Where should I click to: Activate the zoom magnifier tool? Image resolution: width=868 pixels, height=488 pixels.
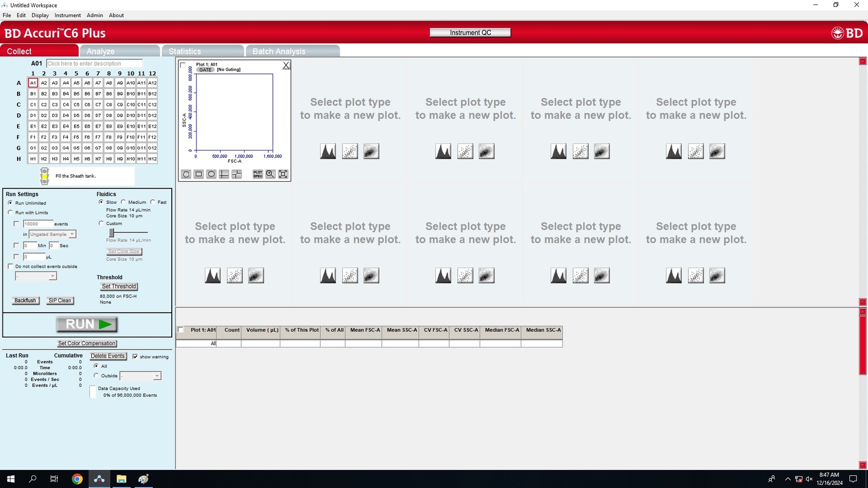point(270,174)
